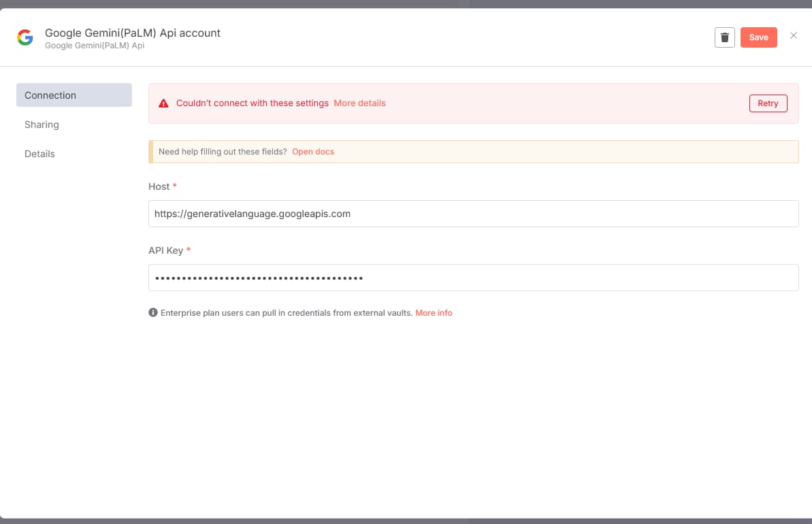Click into the masked API Key field
Image resolution: width=812 pixels, height=524 pixels.
(473, 278)
